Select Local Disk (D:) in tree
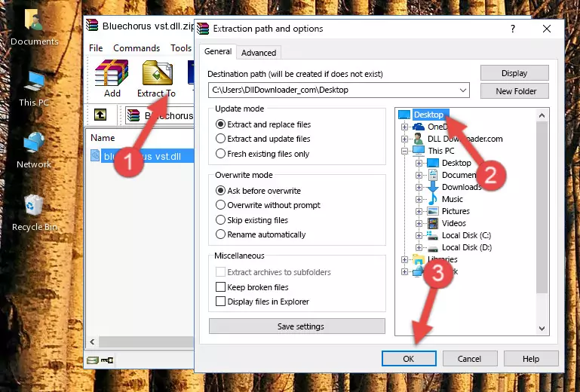 [x=466, y=247]
